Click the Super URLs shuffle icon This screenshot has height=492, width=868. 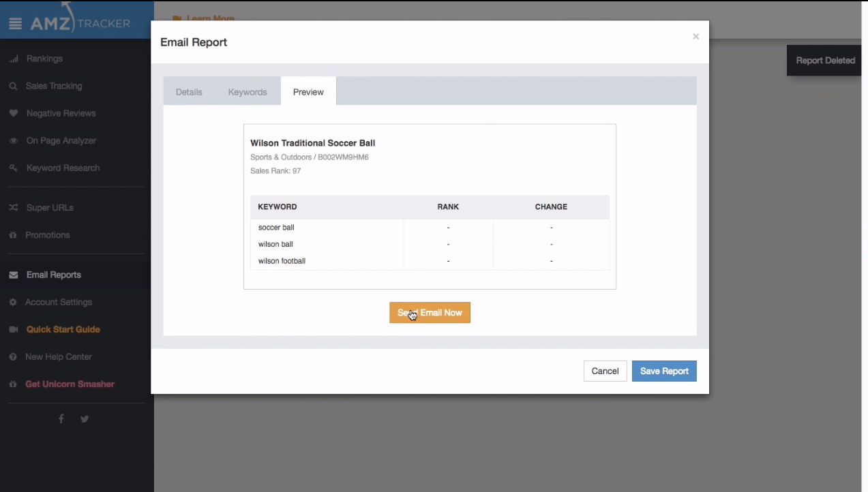click(14, 208)
